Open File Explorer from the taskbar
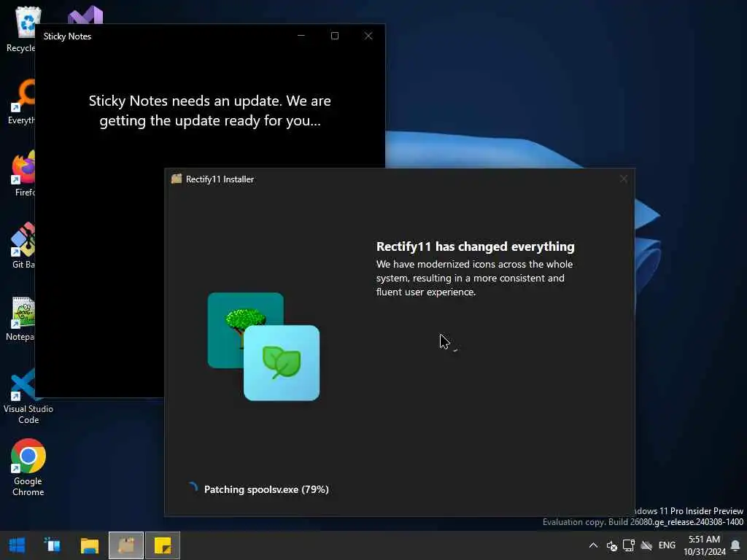The height and width of the screenshot is (560, 747). 89,545
